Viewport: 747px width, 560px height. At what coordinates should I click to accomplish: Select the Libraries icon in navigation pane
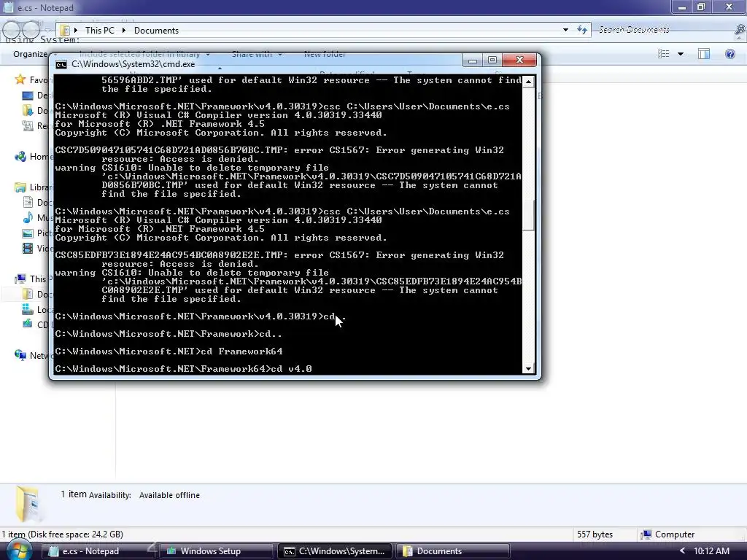coord(20,187)
